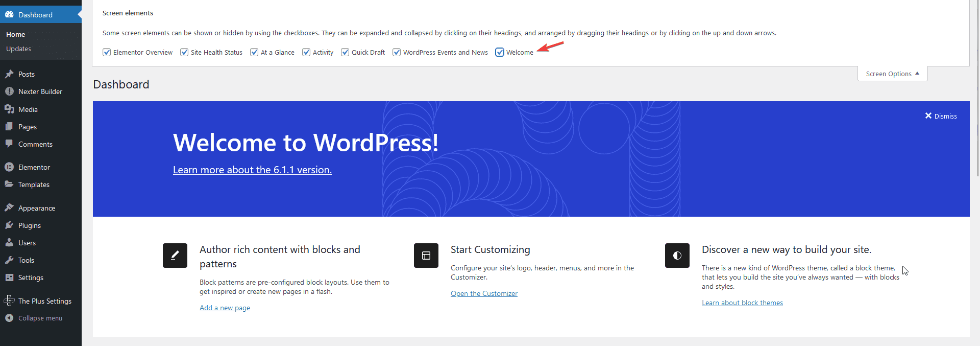Open the Settings menu item
The width and height of the screenshot is (980, 346).
tap(31, 278)
